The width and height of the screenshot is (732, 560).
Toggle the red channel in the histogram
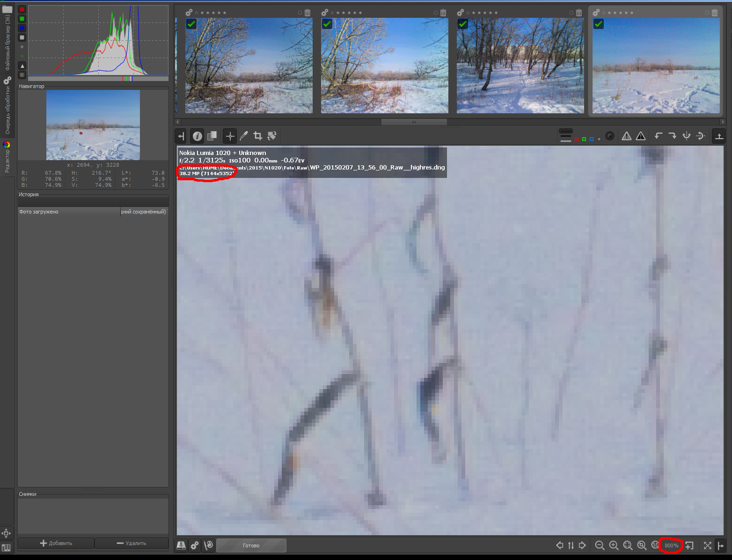[22, 9]
